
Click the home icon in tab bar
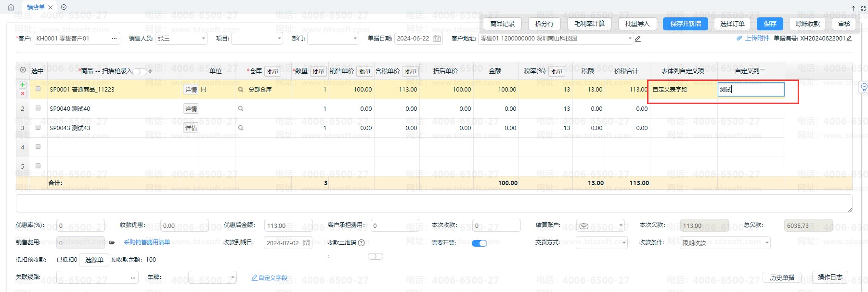pyautogui.click(x=11, y=7)
